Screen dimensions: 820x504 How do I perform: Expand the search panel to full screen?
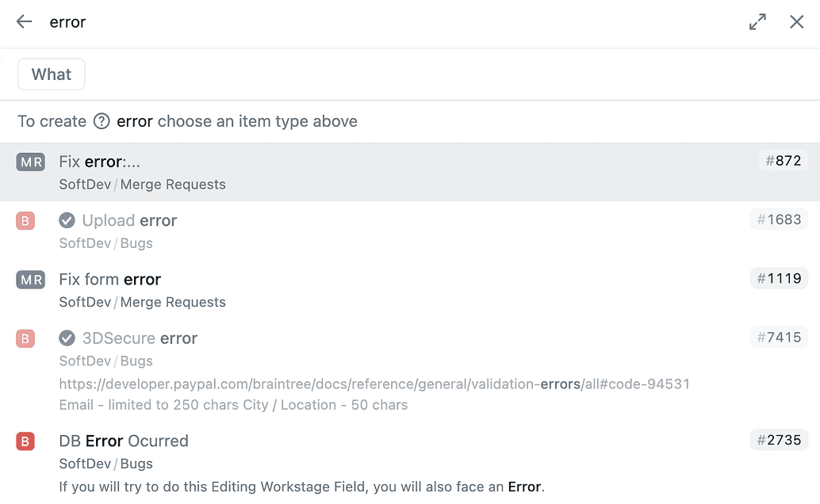click(757, 22)
